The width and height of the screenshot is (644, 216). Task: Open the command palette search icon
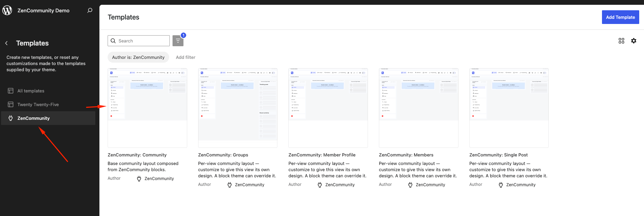pos(90,10)
